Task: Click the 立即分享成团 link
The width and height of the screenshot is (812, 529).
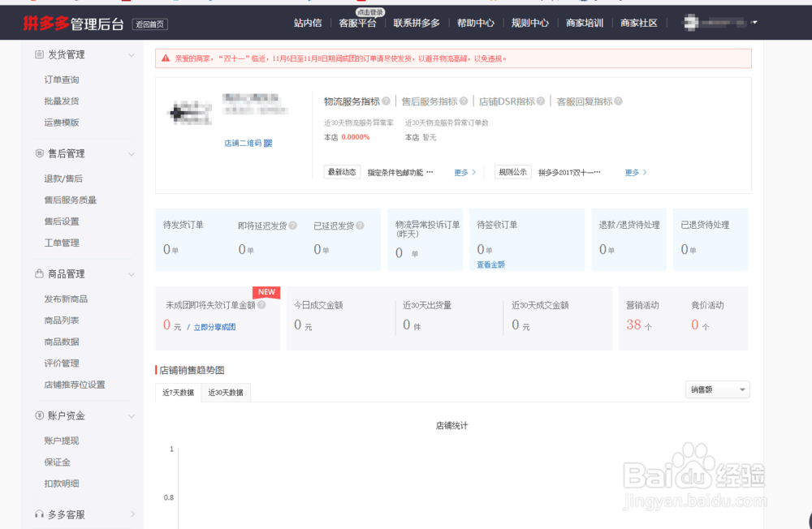Action: tap(214, 327)
